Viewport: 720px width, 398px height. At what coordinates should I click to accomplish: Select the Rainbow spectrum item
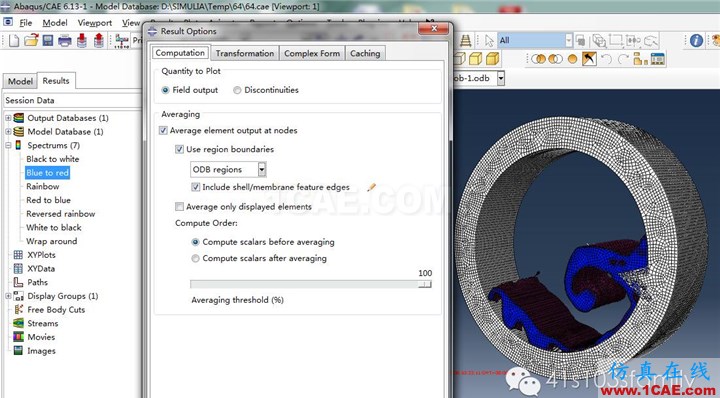pos(43,186)
